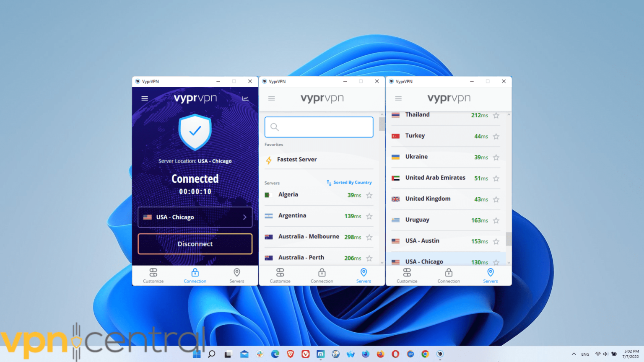Screen dimensions: 644x362
Task: Open the connection statistics graph icon
Action: [245, 98]
